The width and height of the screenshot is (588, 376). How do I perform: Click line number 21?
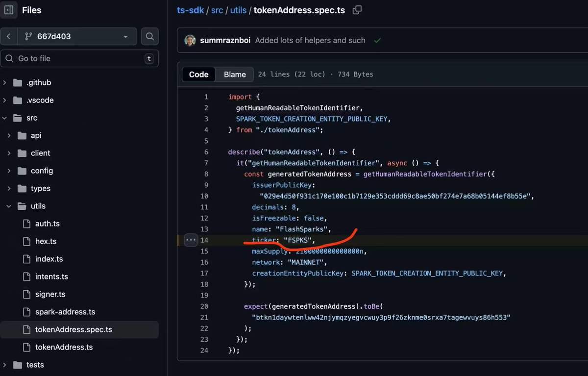[x=204, y=317]
